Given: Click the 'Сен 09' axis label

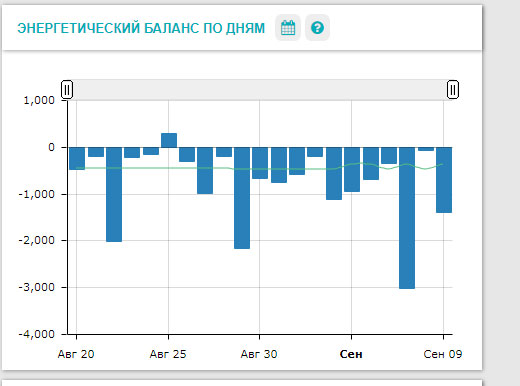Looking at the screenshot, I should [x=443, y=354].
